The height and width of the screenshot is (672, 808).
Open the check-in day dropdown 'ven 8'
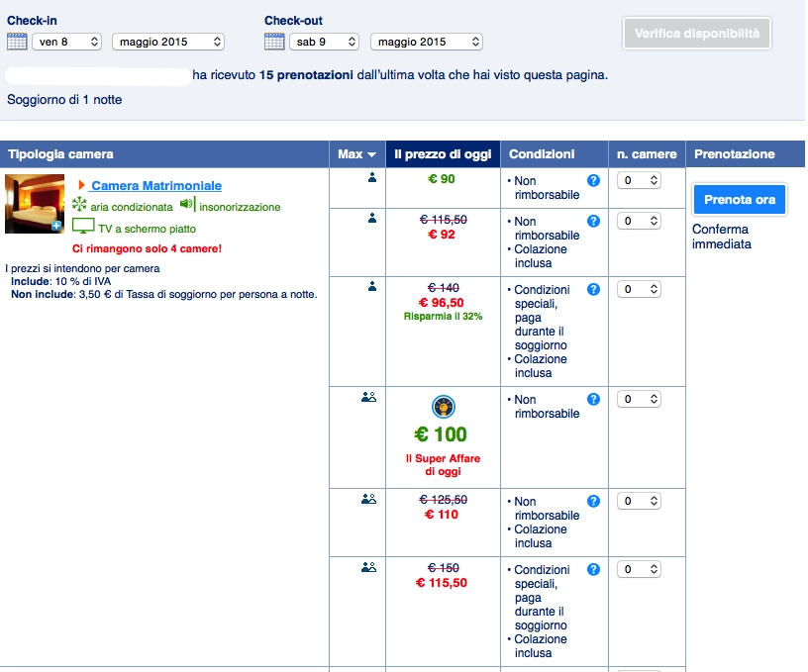67,42
